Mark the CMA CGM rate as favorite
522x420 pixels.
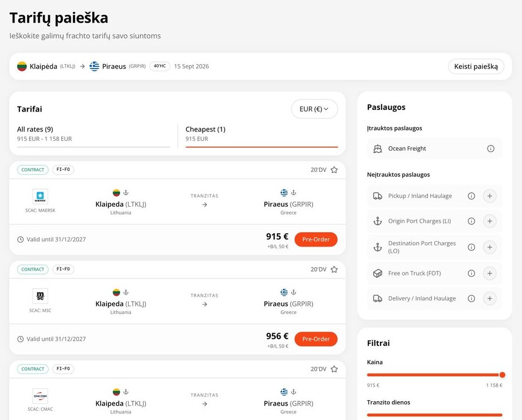click(334, 369)
